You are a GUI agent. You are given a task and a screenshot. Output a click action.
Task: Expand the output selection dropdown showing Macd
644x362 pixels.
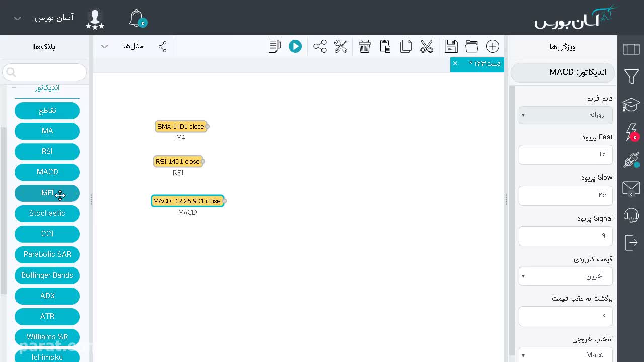coord(566,355)
